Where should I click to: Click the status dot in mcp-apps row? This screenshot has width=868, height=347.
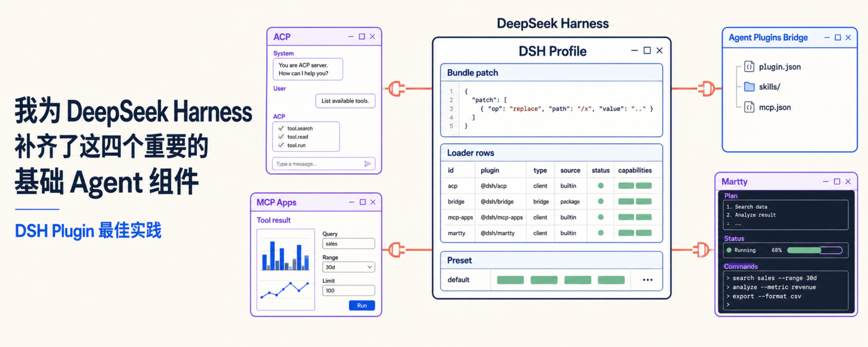click(601, 217)
